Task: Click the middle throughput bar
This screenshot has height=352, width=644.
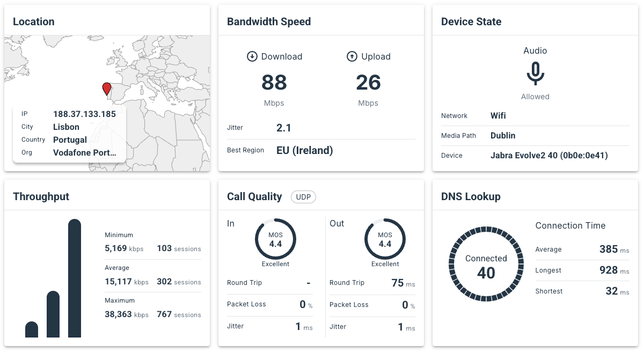Action: point(53,314)
